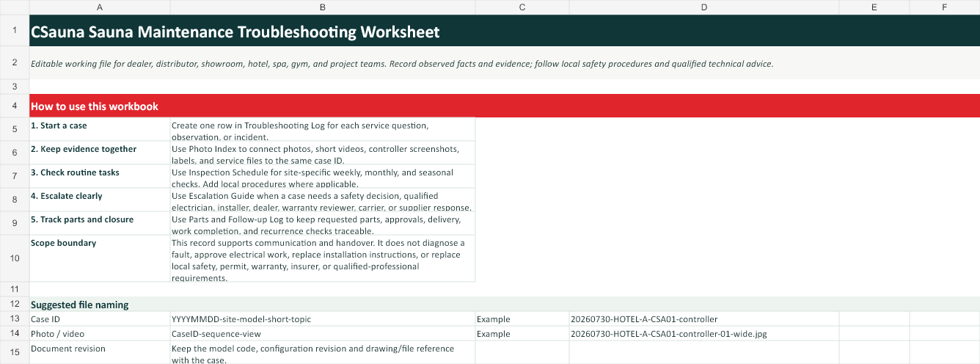Select 'Example' cell in row 14
The width and height of the screenshot is (980, 364).
pyautogui.click(x=522, y=333)
